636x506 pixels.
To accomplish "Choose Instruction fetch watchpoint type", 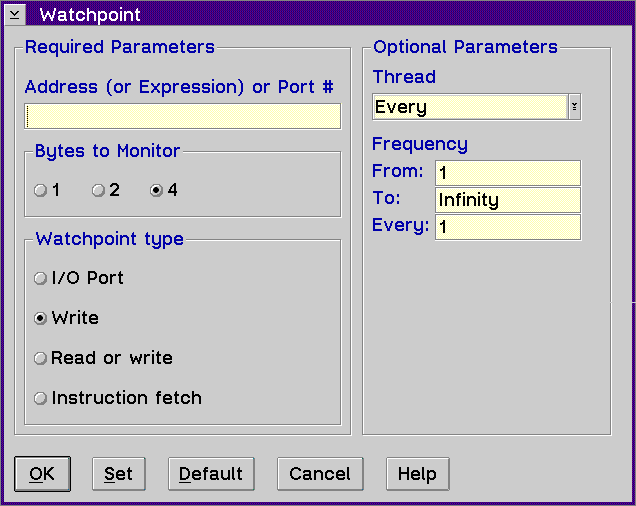I will [x=118, y=398].
